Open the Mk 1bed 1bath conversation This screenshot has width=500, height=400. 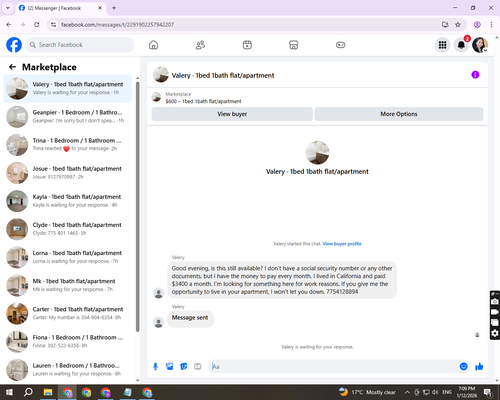67,285
